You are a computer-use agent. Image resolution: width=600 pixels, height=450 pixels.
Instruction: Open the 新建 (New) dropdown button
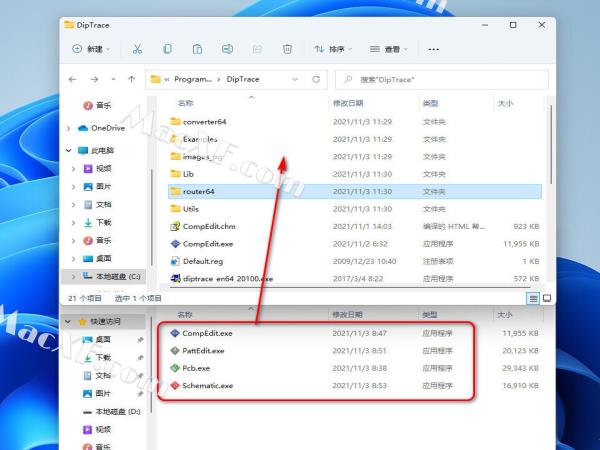pos(91,49)
